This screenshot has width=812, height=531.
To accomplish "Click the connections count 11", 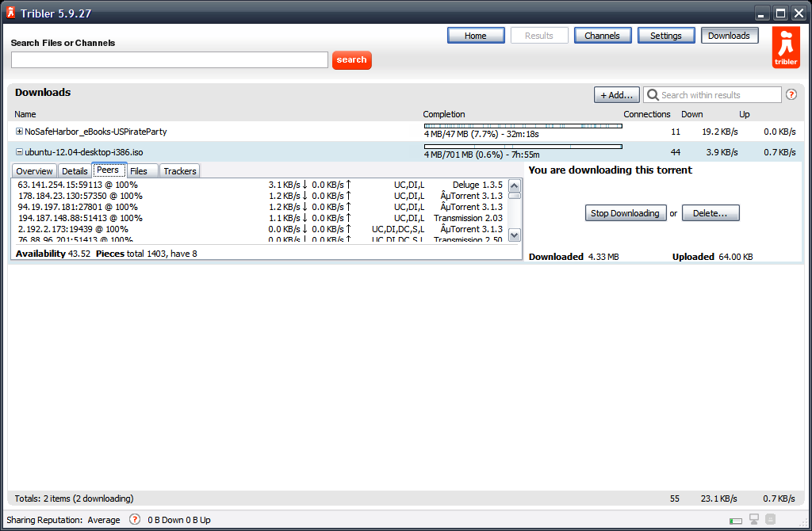I will click(x=676, y=132).
